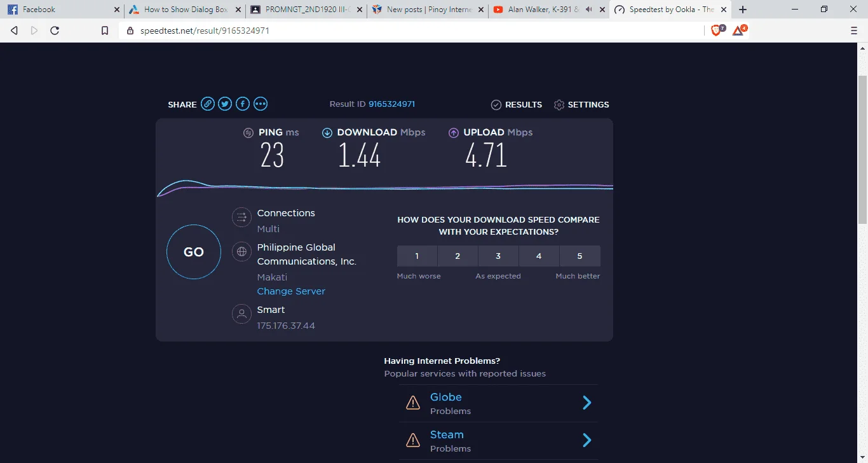Copy the share link icon
Image resolution: width=868 pixels, height=463 pixels.
tap(208, 104)
